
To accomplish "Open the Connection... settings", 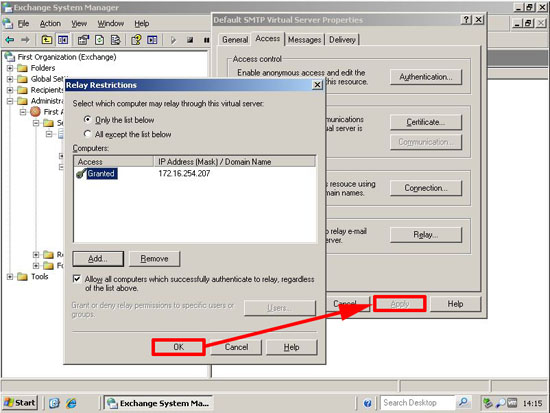I will click(x=426, y=188).
